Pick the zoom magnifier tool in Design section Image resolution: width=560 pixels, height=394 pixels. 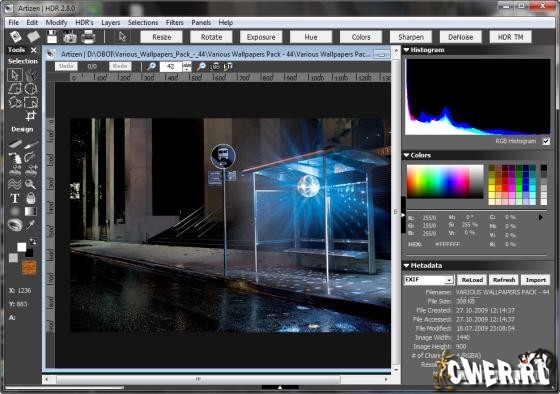pos(31,184)
